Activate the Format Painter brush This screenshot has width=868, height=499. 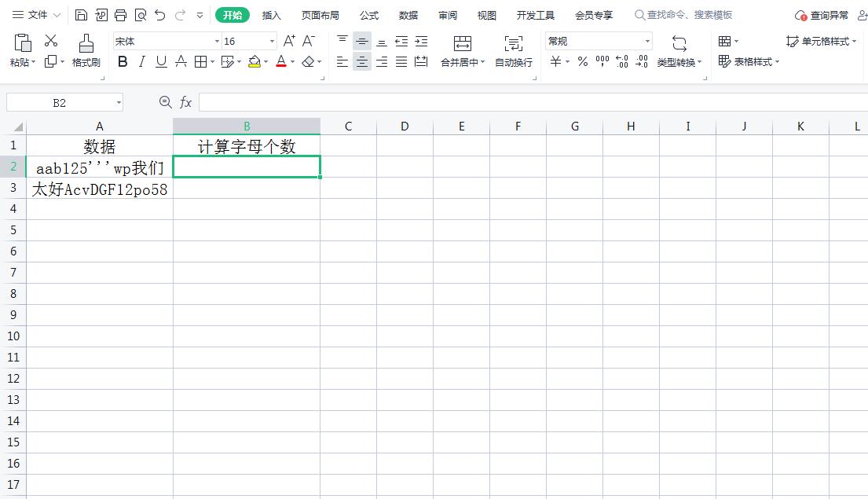click(x=86, y=43)
